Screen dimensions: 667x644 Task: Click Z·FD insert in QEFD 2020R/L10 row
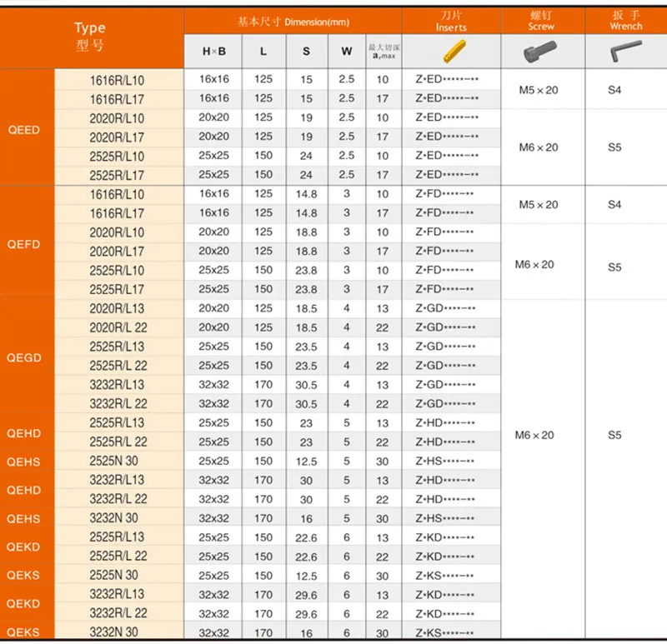click(444, 232)
